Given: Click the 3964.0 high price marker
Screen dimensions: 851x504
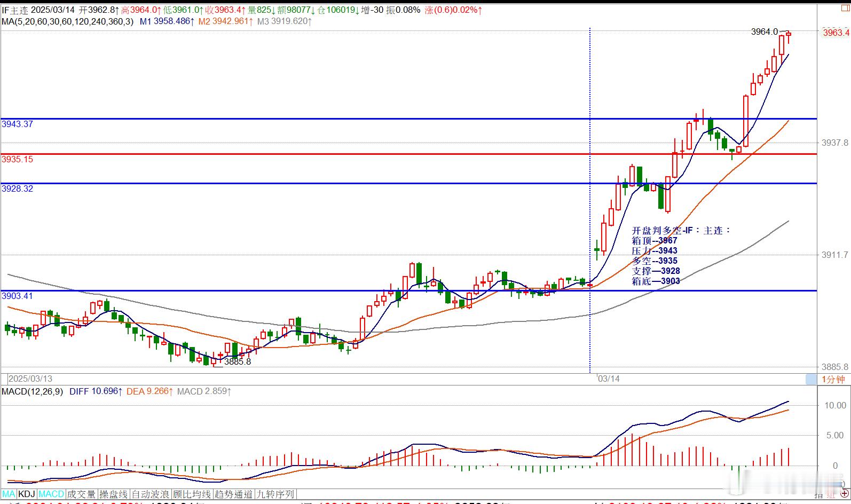Looking at the screenshot, I should 765,31.
